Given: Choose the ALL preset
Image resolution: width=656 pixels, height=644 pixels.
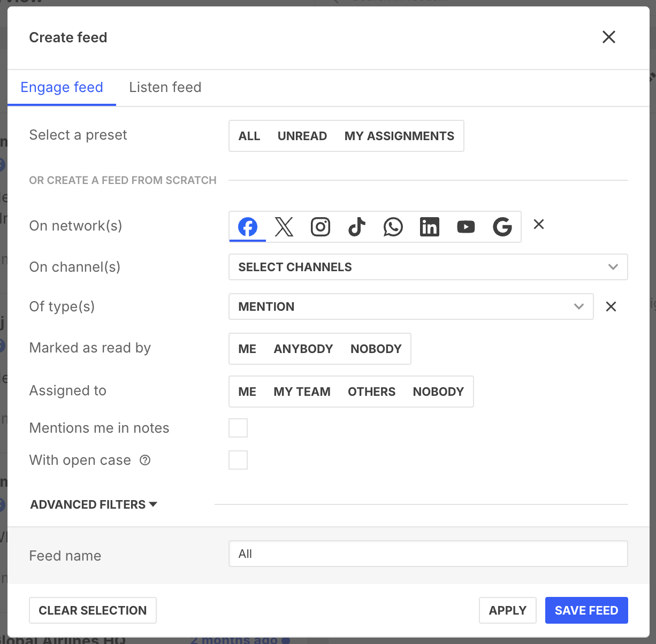Looking at the screenshot, I should click(x=249, y=136).
